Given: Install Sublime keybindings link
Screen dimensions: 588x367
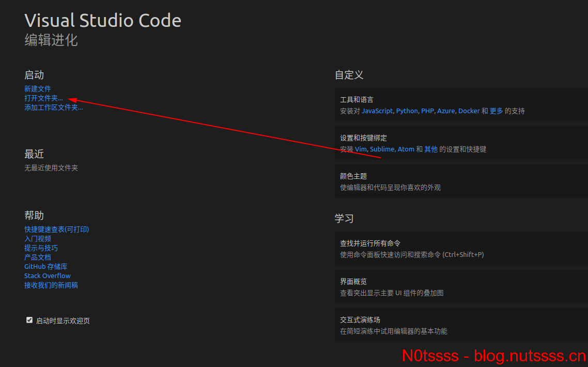Looking at the screenshot, I should point(382,149).
